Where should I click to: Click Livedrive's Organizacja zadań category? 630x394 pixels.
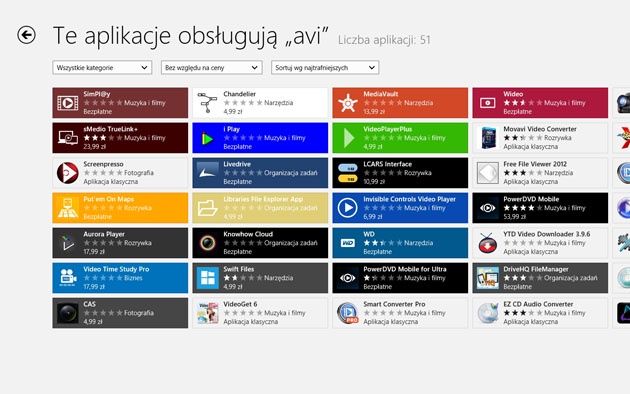click(x=290, y=173)
